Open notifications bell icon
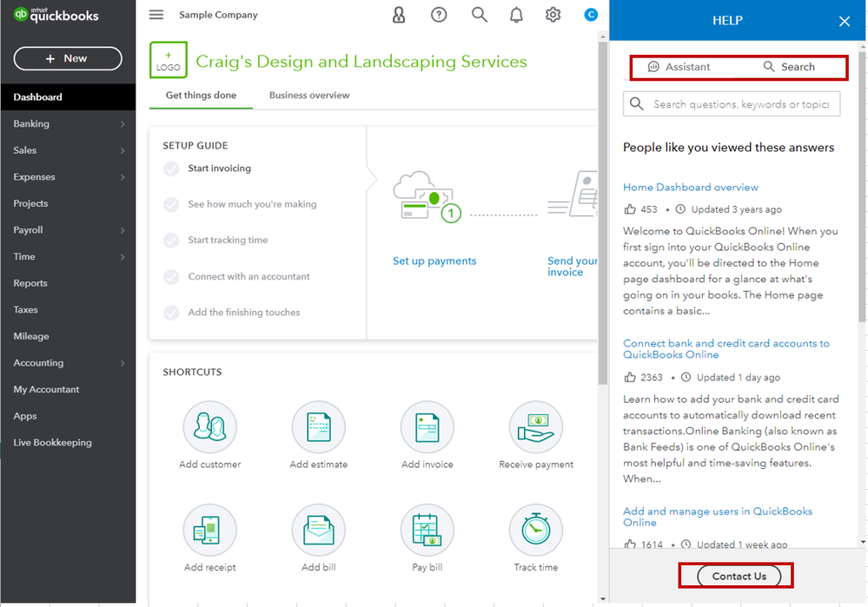 pos(516,15)
